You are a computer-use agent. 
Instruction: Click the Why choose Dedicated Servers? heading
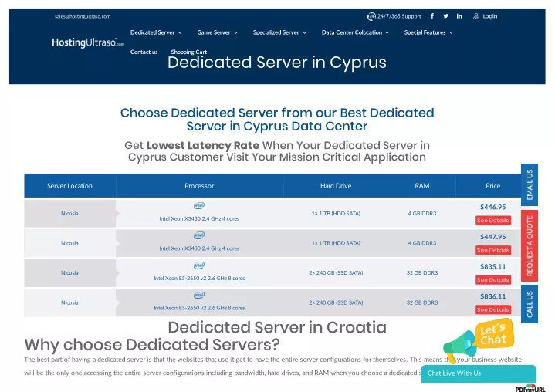(152, 345)
